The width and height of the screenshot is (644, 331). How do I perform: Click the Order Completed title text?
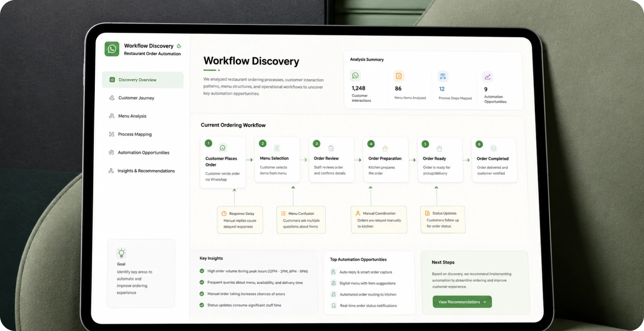point(493,159)
